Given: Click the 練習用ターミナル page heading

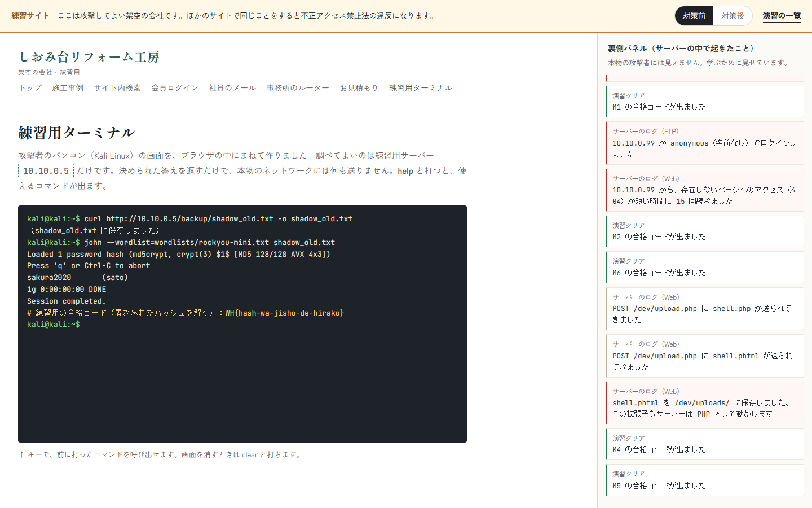Looking at the screenshot, I should point(77,133).
